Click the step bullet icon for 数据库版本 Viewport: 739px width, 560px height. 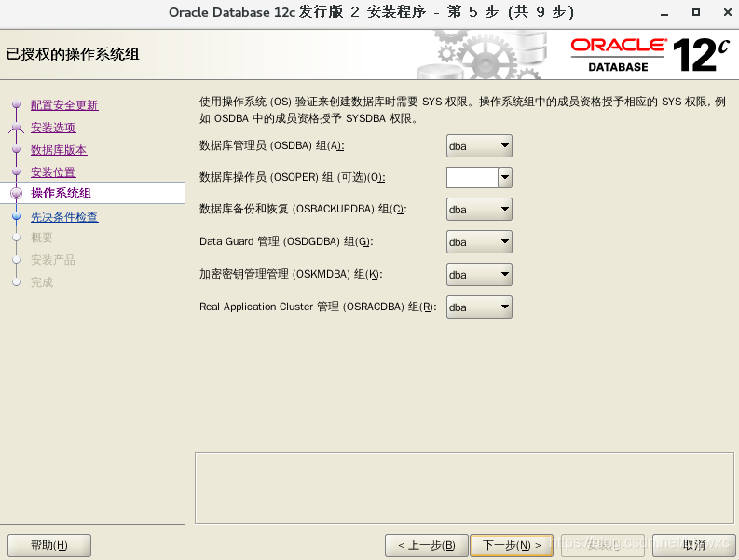coord(17,149)
